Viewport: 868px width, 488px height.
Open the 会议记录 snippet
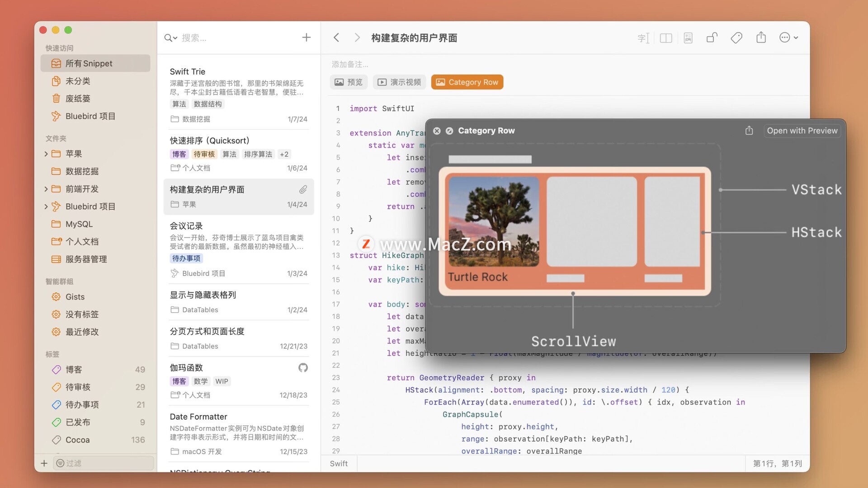click(x=239, y=249)
